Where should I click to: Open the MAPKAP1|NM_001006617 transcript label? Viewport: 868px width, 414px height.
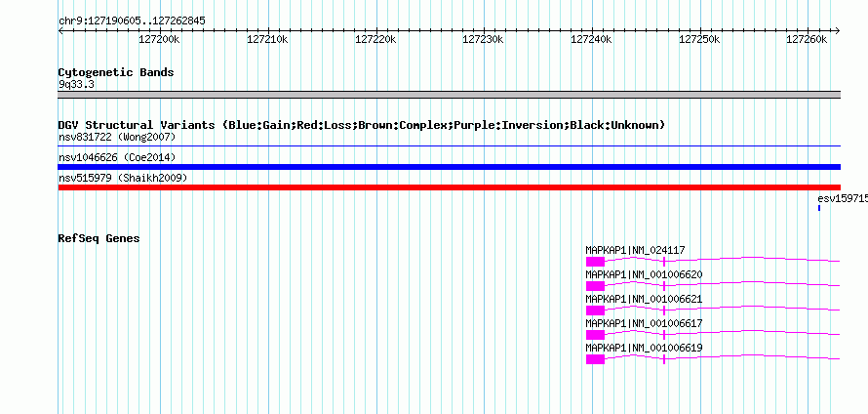[x=644, y=323]
